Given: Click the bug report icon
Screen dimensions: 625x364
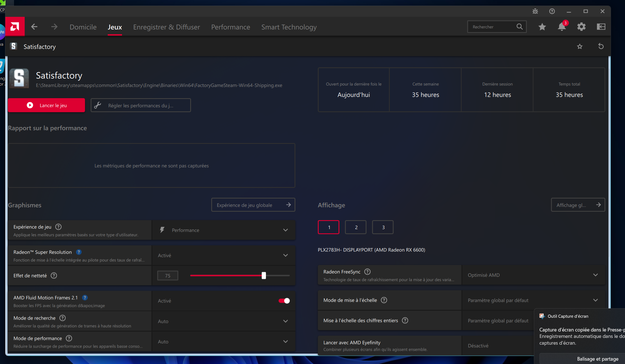Looking at the screenshot, I should click(x=535, y=11).
